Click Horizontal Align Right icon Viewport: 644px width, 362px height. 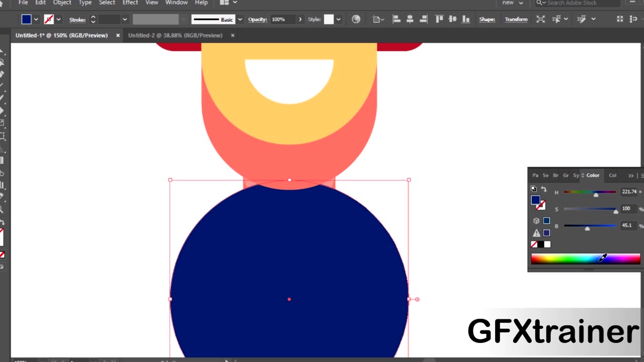click(423, 19)
